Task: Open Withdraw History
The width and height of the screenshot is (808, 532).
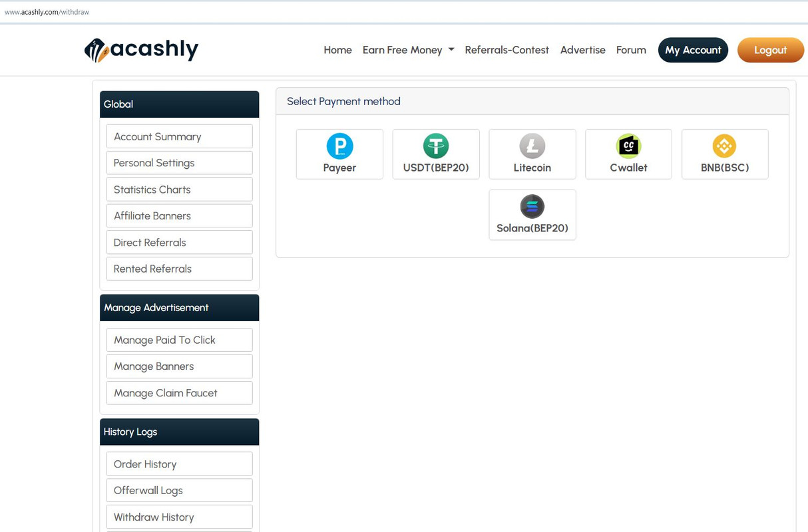Action: [x=180, y=517]
